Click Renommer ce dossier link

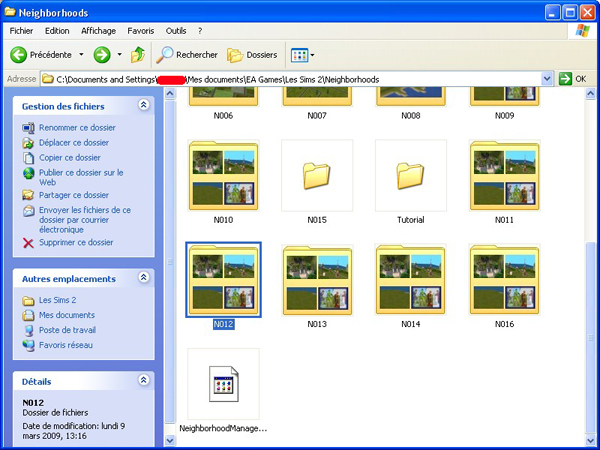coord(77,128)
